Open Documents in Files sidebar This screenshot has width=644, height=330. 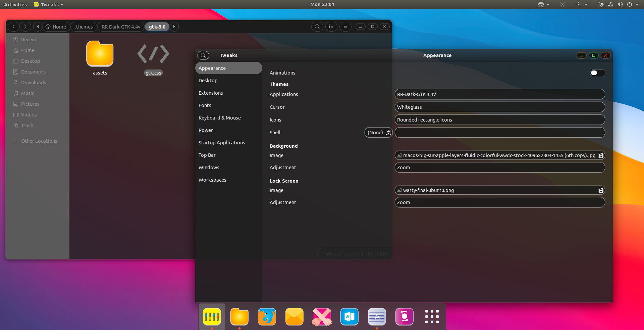38,72
